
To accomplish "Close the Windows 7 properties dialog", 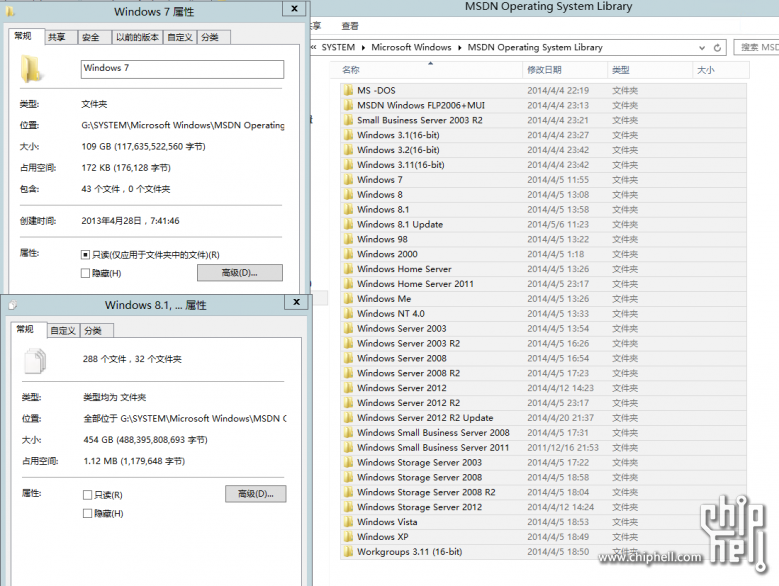I will pos(294,8).
